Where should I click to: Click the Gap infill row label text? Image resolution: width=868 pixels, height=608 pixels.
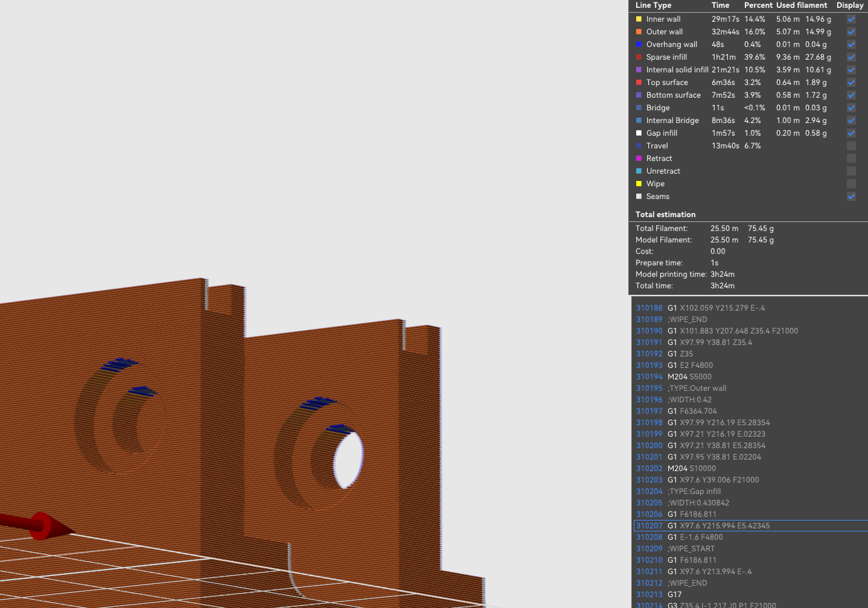point(662,133)
